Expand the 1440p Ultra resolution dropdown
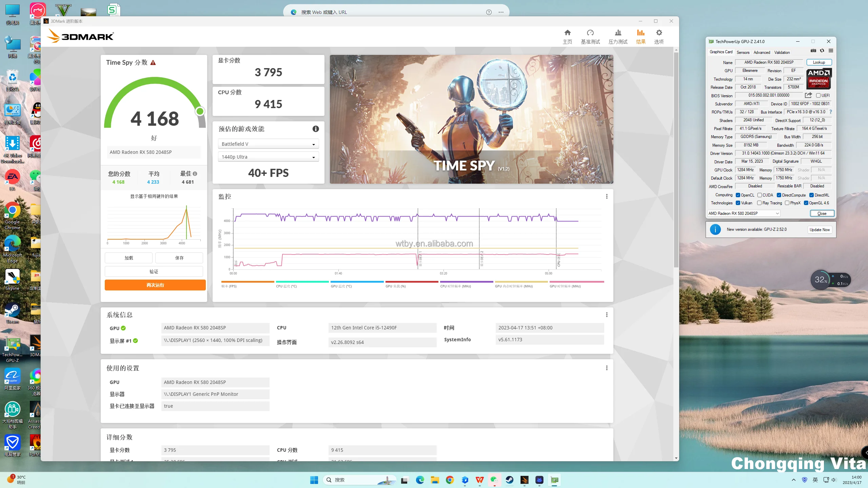The height and width of the screenshot is (488, 868). [x=268, y=157]
